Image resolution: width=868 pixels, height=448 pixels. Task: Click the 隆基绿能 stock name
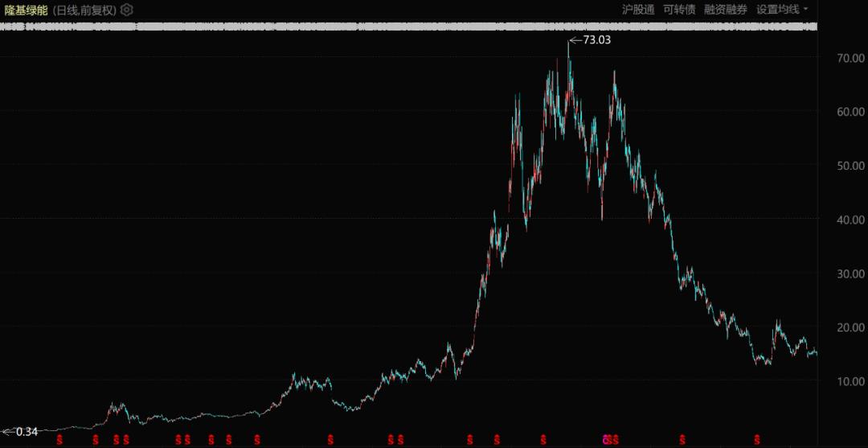click(26, 10)
